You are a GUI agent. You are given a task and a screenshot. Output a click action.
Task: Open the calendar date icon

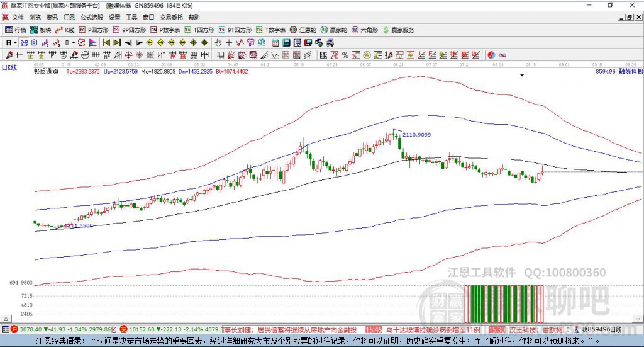tap(275, 42)
